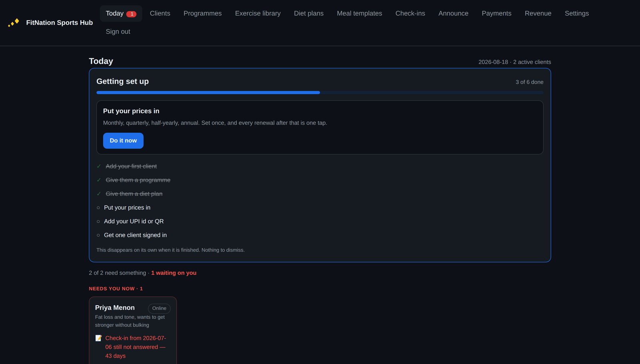Go to the Clients page
Viewport: 640px width, 364px height.
coord(160,14)
